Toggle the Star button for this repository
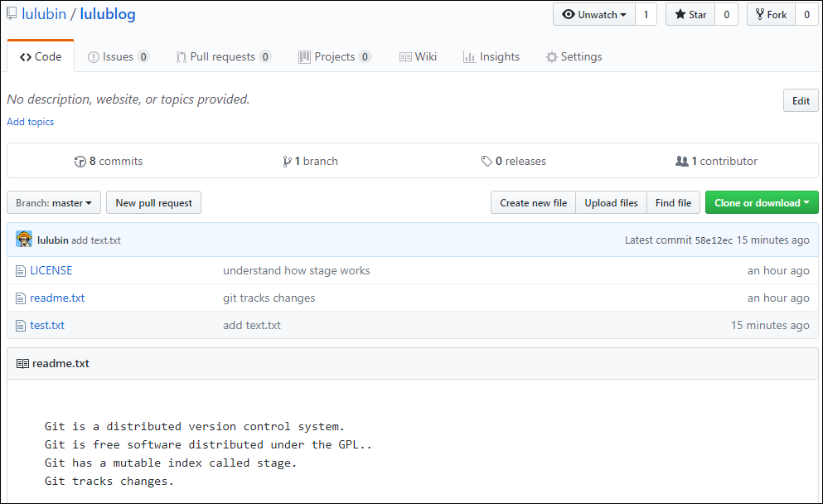 point(690,15)
